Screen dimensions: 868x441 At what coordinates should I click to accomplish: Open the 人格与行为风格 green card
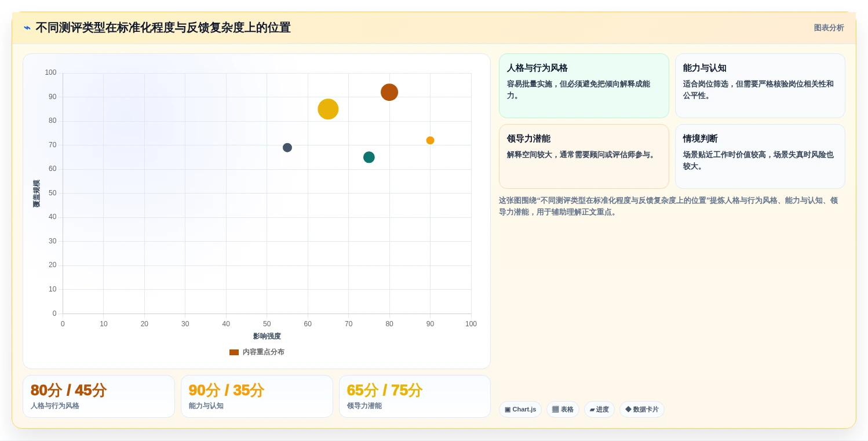click(583, 86)
